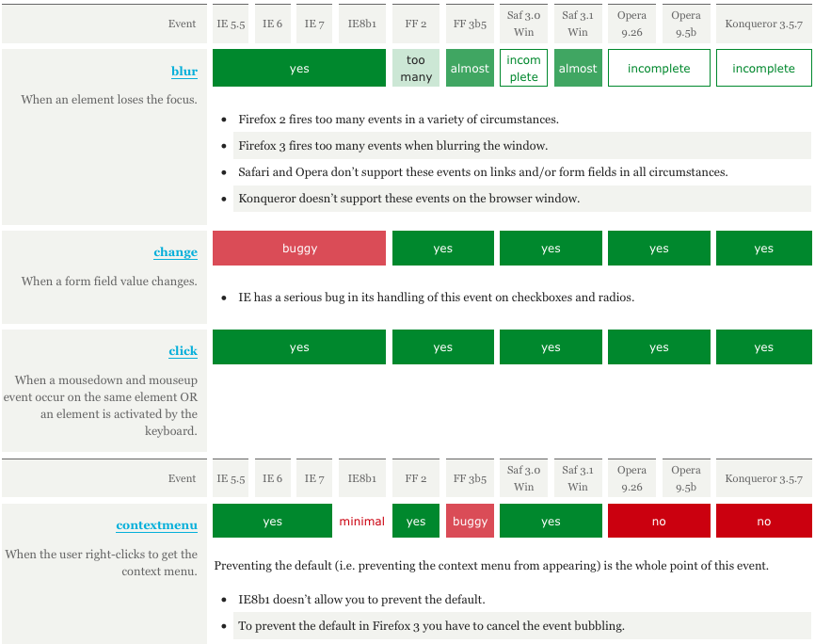815x644 pixels.
Task: Click 'Saf 3.0 Win' in top header row
Action: tap(523, 24)
